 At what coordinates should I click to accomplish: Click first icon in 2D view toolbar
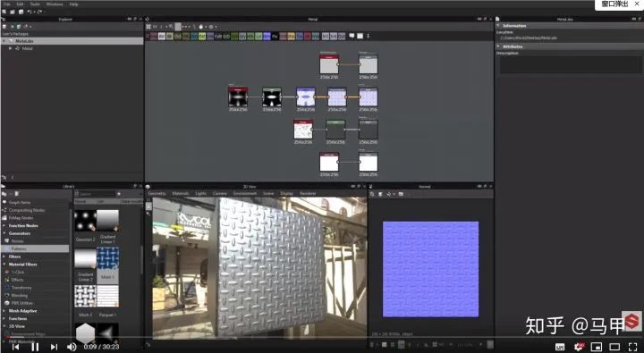(372, 194)
